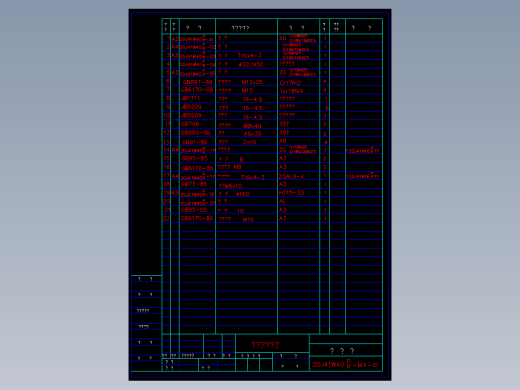The height and width of the screenshot is (390, 520).
Task: Select the quantity 4 in row 6
Action: 325,82
